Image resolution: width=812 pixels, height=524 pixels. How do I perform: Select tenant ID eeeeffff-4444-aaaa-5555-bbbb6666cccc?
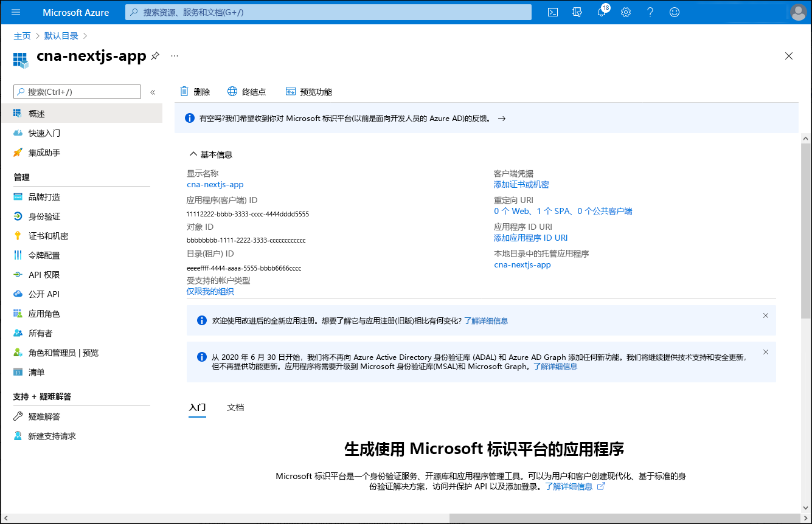click(x=244, y=267)
